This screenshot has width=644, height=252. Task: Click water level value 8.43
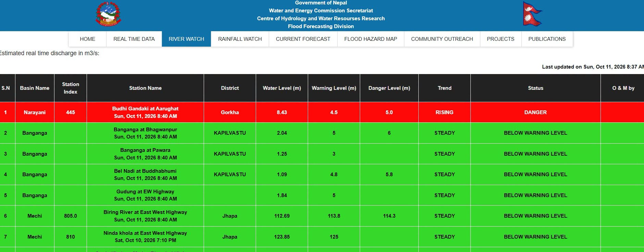tap(282, 112)
